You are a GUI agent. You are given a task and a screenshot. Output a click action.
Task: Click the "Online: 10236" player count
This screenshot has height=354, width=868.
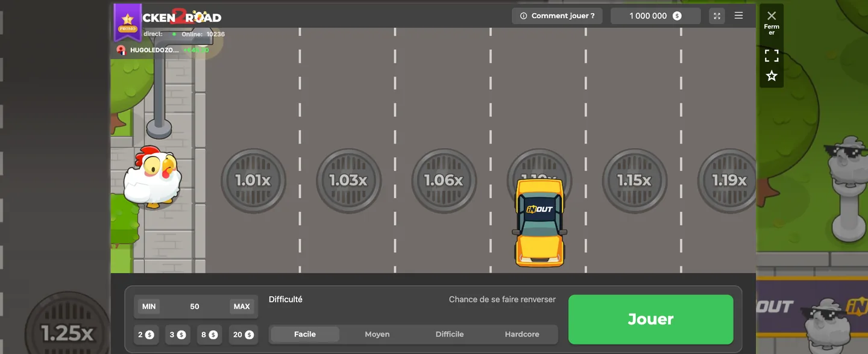(x=203, y=34)
